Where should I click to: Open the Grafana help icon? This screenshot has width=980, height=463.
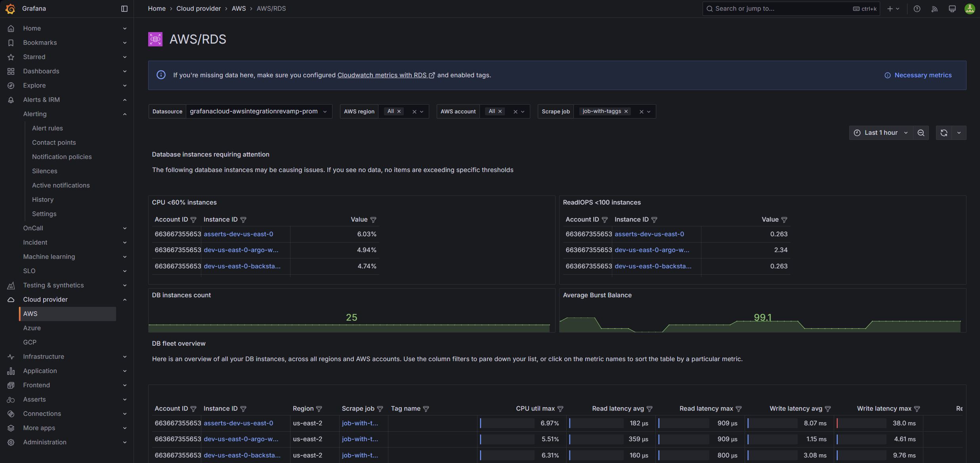917,8
